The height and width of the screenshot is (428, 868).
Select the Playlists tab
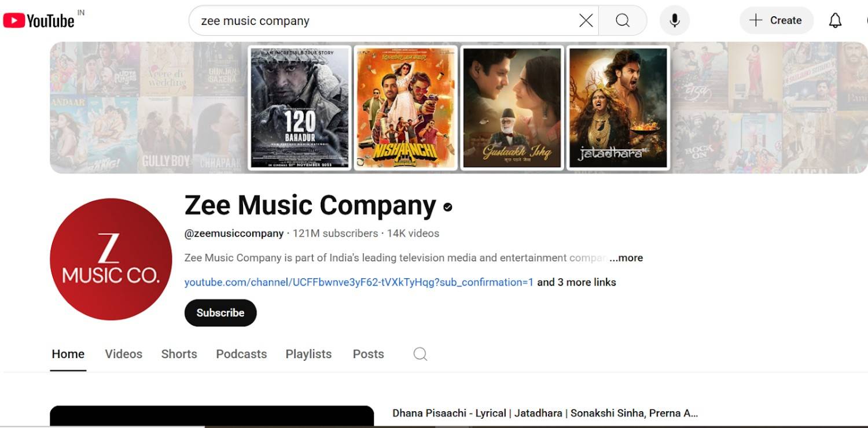pyautogui.click(x=308, y=353)
